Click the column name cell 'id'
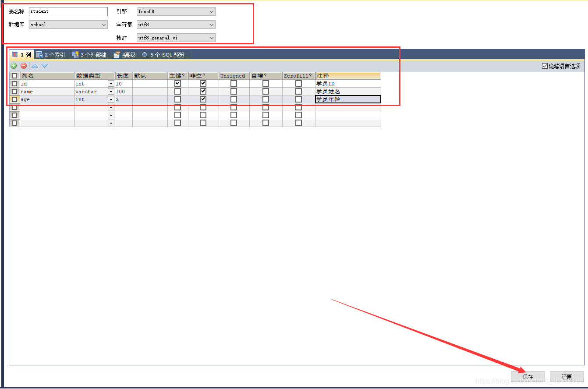The image size is (588, 389). 47,83
